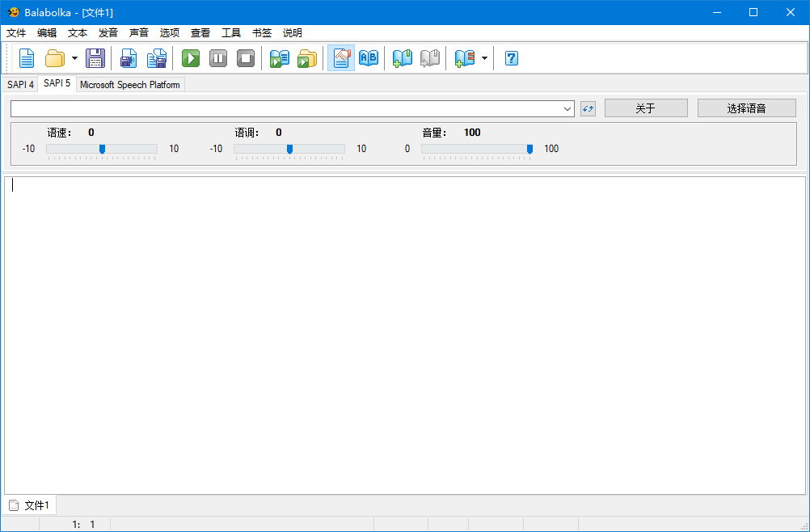Image resolution: width=810 pixels, height=532 pixels.
Task: Click the AB book dictionary icon
Action: (369, 58)
